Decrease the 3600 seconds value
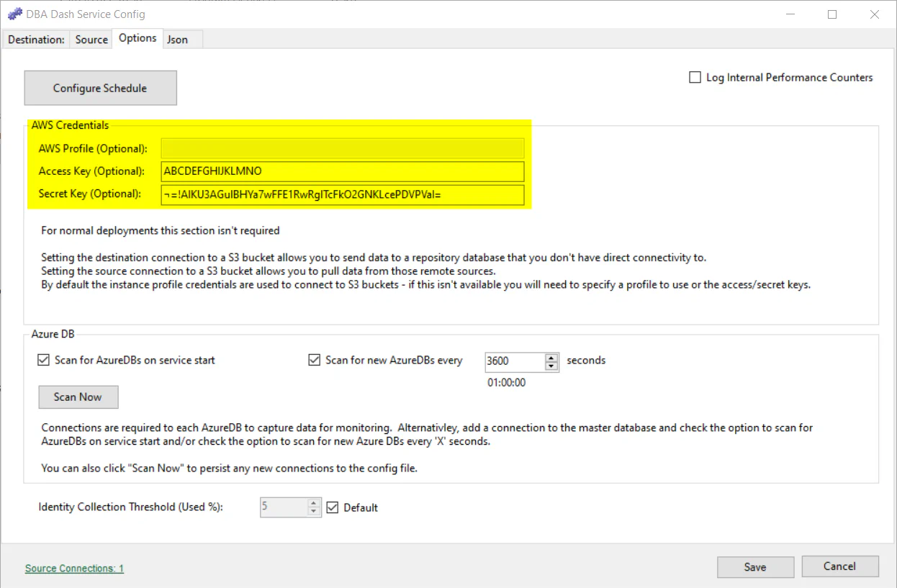Image resolution: width=897 pixels, height=588 pixels. [x=551, y=366]
